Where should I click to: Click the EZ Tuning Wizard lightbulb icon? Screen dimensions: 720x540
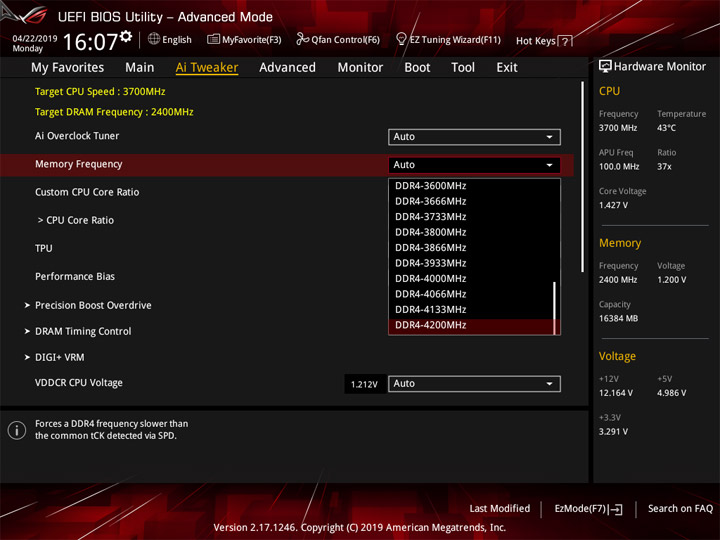click(401, 39)
